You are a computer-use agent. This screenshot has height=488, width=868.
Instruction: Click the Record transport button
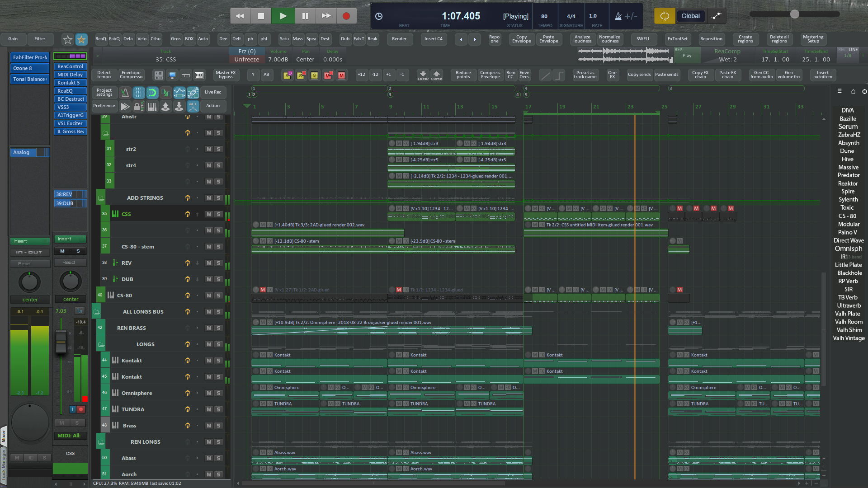pos(346,16)
